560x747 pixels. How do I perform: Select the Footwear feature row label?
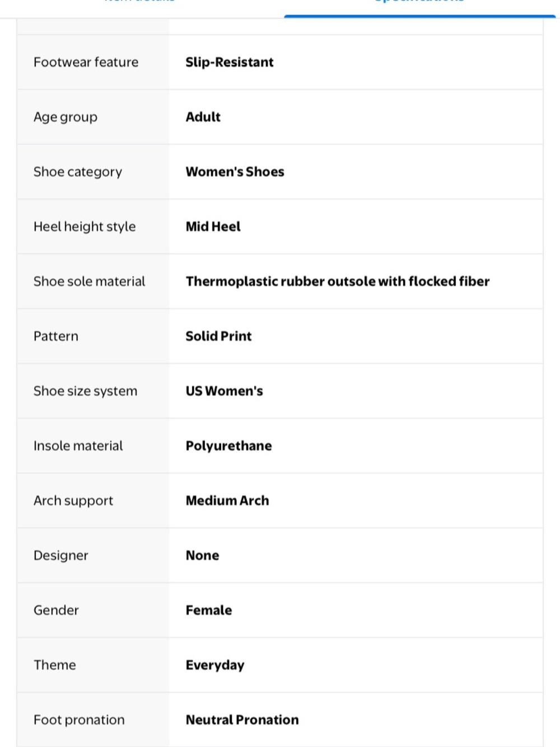(x=86, y=62)
